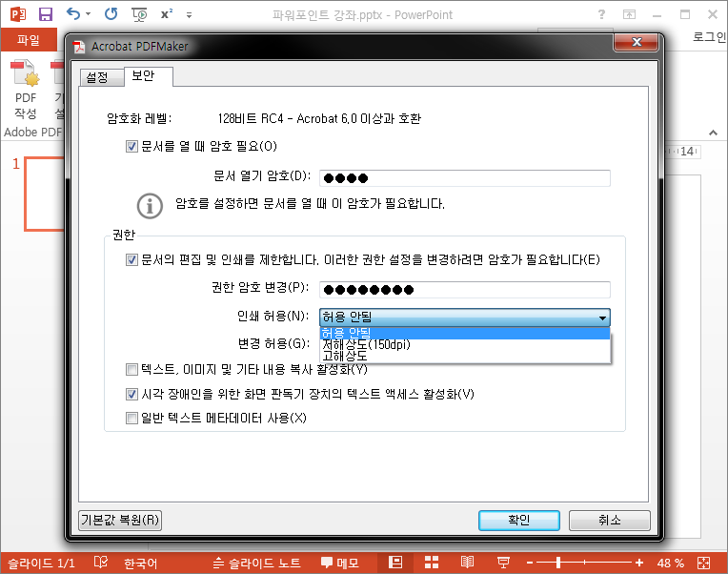Viewport: 728px width, 574px height.
Task: Collapse the ribbon with the chevron arrow
Action: 713,133
